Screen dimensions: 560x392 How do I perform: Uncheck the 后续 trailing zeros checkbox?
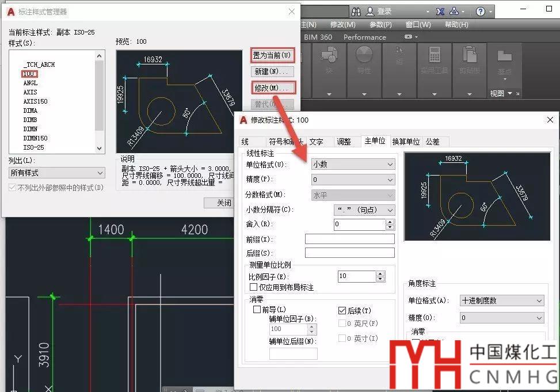342,310
